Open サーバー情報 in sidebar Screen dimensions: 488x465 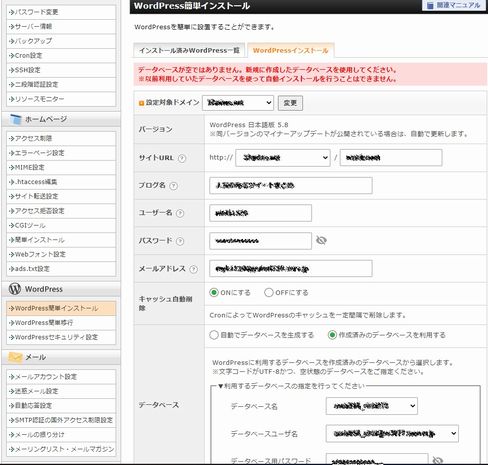pyautogui.click(x=61, y=27)
